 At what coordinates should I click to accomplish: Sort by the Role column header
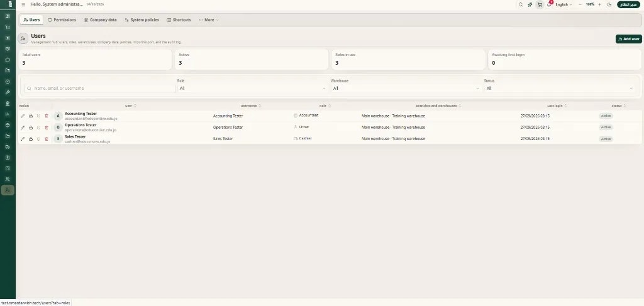[325, 106]
